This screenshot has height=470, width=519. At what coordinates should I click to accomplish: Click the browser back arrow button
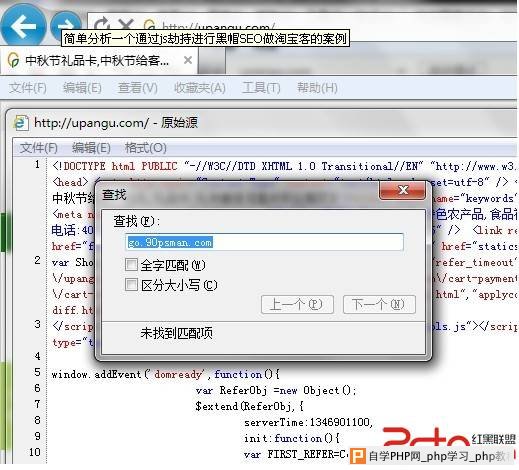point(23,25)
